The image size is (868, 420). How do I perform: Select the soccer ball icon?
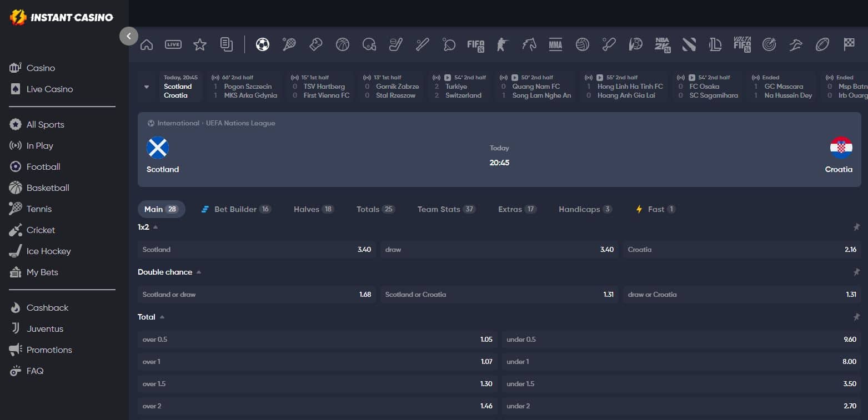click(263, 44)
